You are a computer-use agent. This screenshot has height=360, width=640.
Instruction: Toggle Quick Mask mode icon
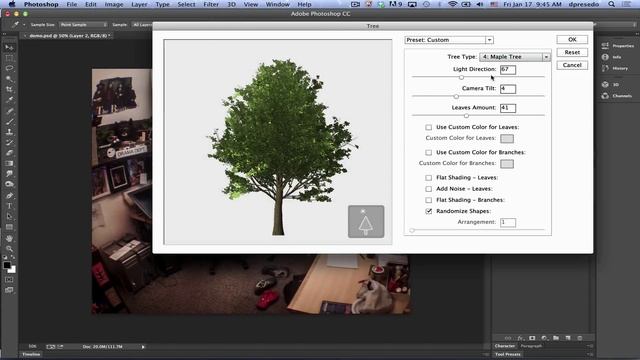pyautogui.click(x=9, y=280)
